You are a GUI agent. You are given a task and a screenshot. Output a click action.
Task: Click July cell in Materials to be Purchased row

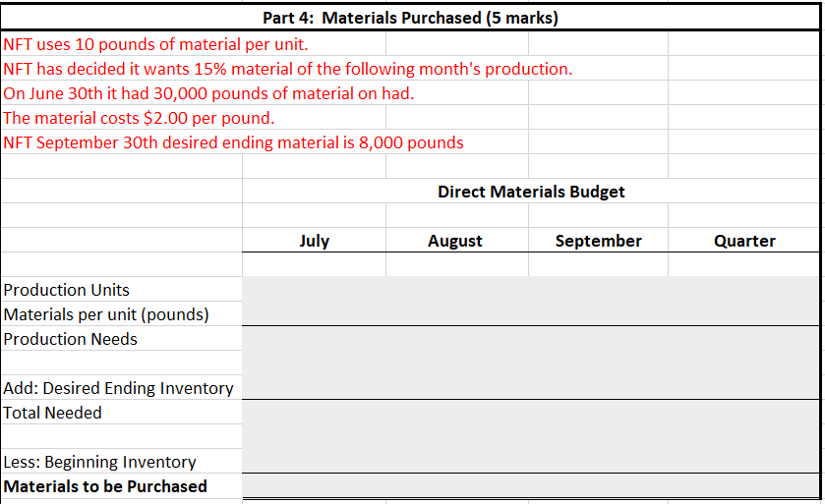314,485
